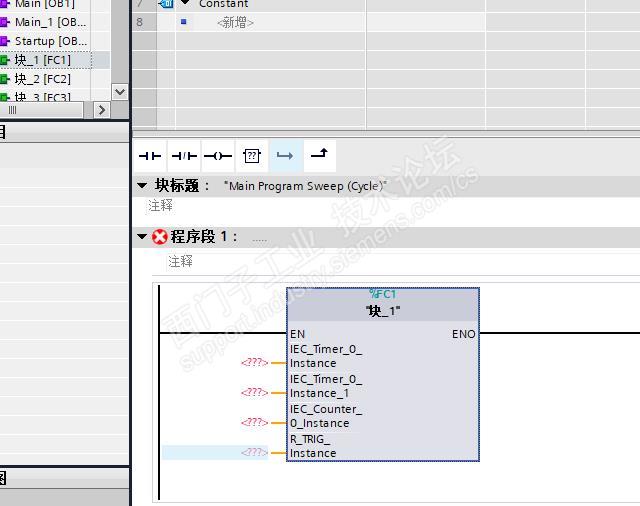Click <???> operand for IEC_Timer_0_Instance_1
The width and height of the screenshot is (640, 506).
pyautogui.click(x=254, y=393)
